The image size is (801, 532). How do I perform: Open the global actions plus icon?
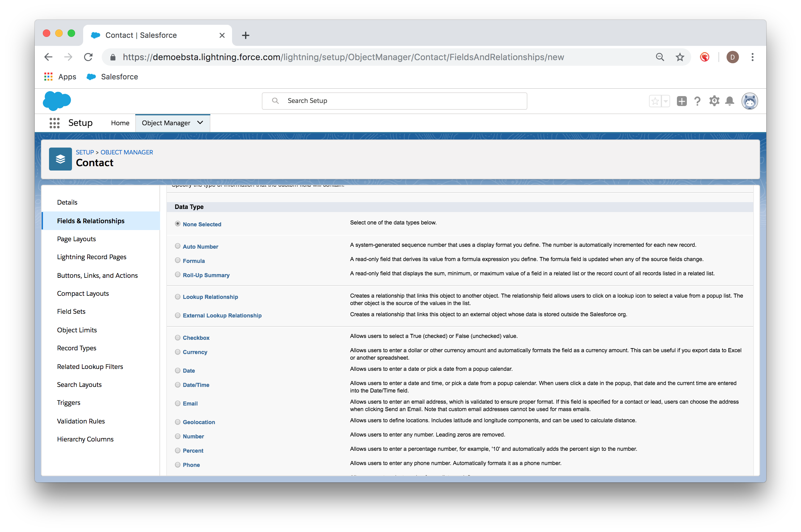pos(681,101)
